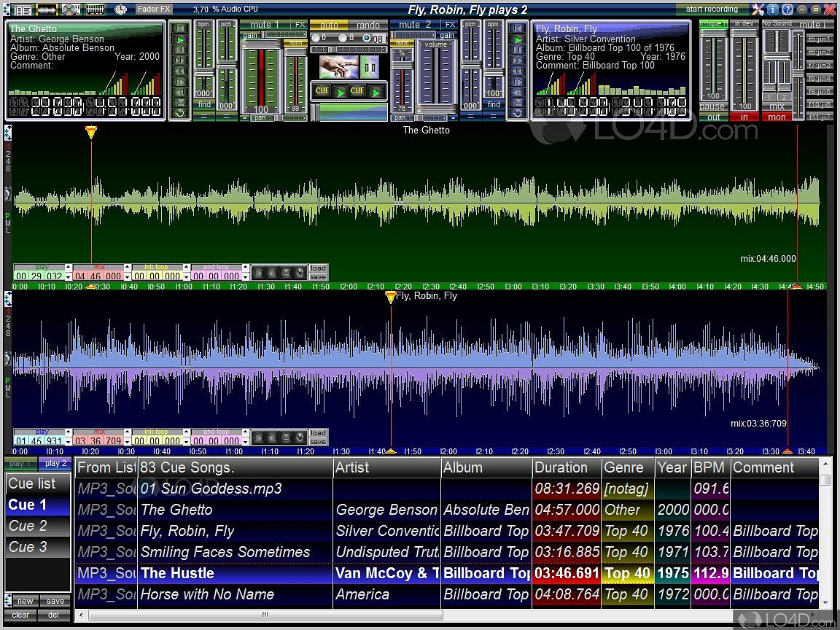This screenshot has height=630, width=840.
Task: Click the start recording button
Action: [x=712, y=9]
